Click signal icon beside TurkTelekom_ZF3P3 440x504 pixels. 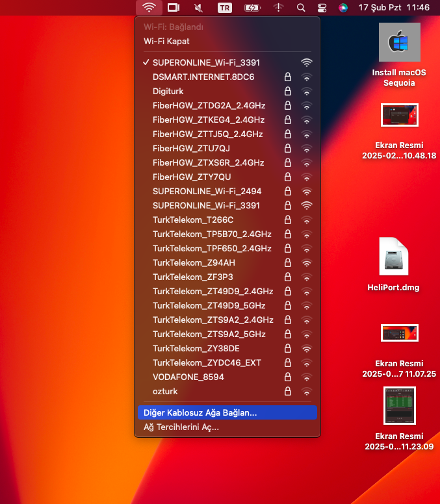307,277
